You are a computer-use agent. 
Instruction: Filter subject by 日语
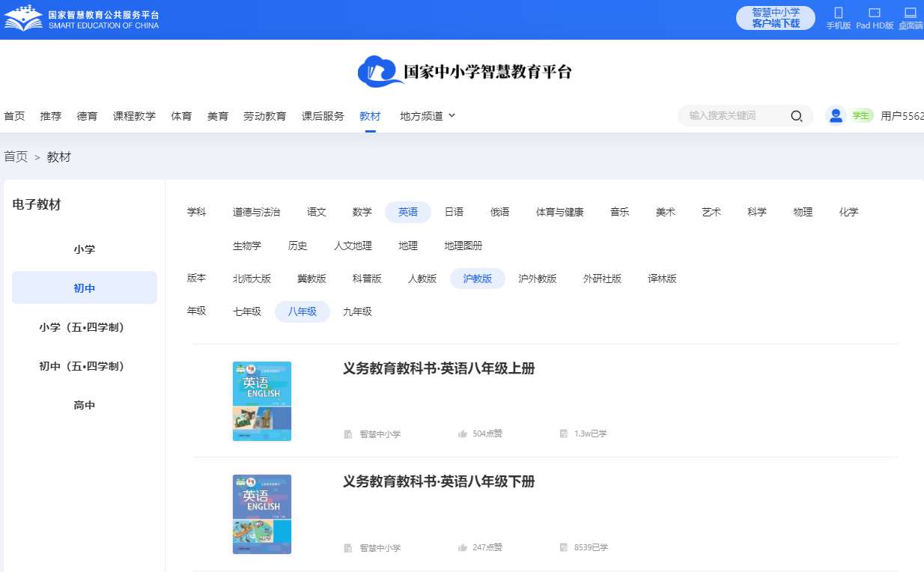click(x=454, y=213)
